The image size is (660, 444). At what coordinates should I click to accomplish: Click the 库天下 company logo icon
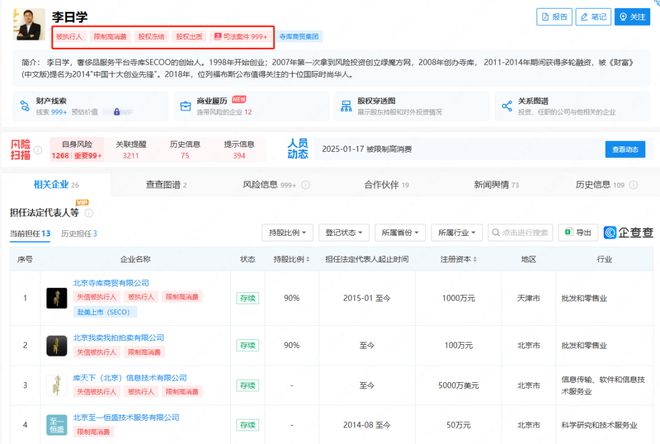point(57,384)
